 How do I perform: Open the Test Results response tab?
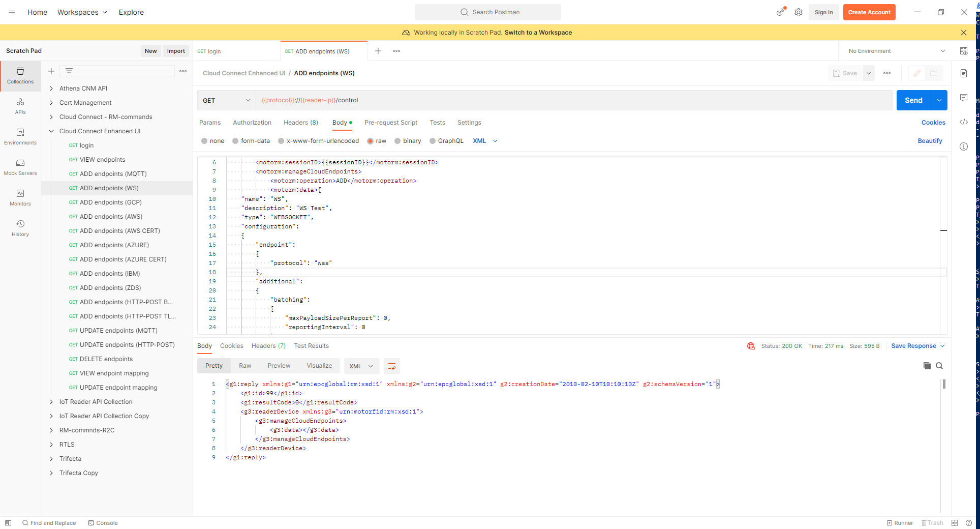pos(311,346)
